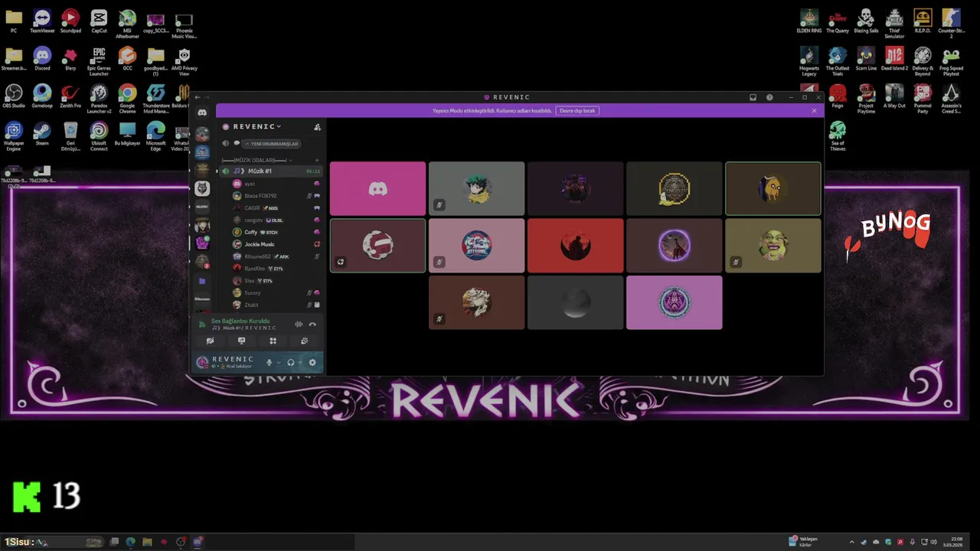Click REVENIC user avatar in user panel
The width and height of the screenshot is (980, 551).
pyautogui.click(x=202, y=362)
